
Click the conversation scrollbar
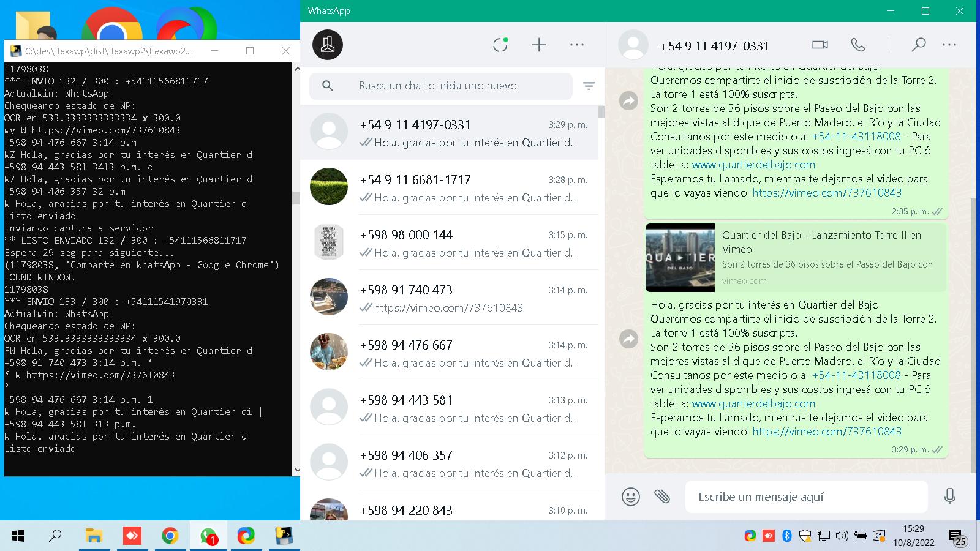pos(973,335)
